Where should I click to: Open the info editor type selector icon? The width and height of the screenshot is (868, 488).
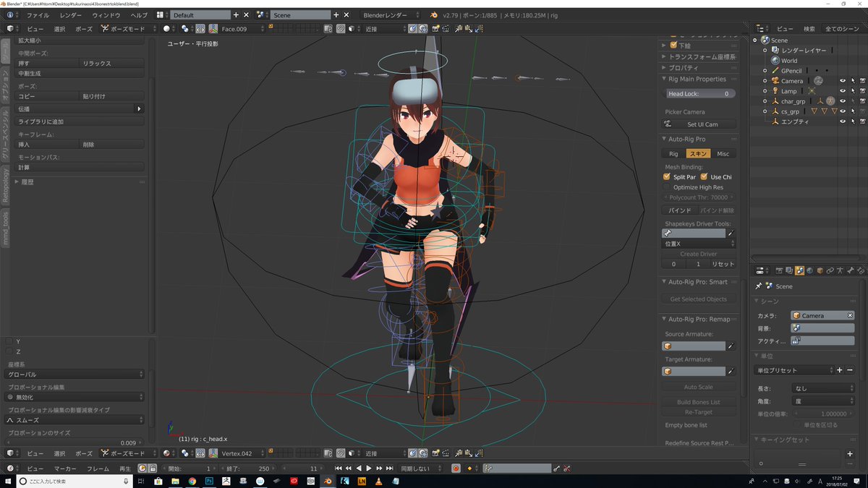coord(12,14)
